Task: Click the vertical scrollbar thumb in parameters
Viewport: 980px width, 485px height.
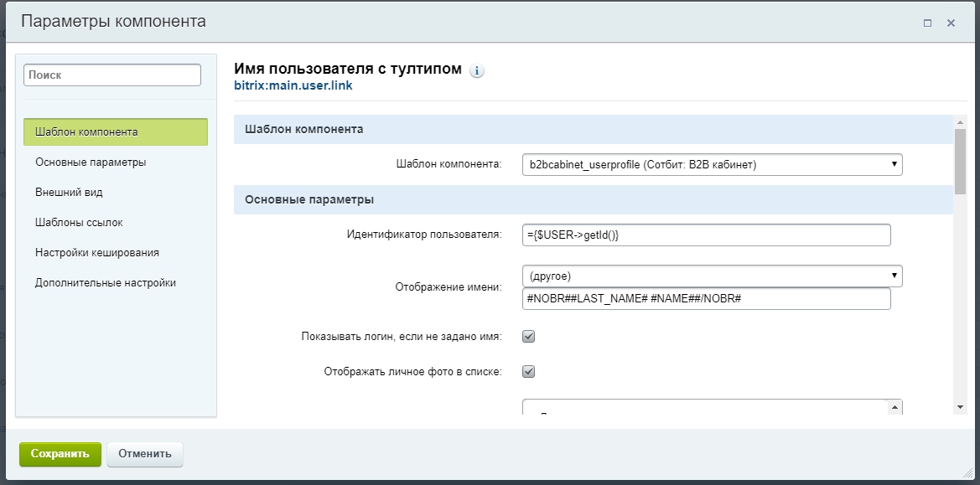Action: tap(960, 161)
